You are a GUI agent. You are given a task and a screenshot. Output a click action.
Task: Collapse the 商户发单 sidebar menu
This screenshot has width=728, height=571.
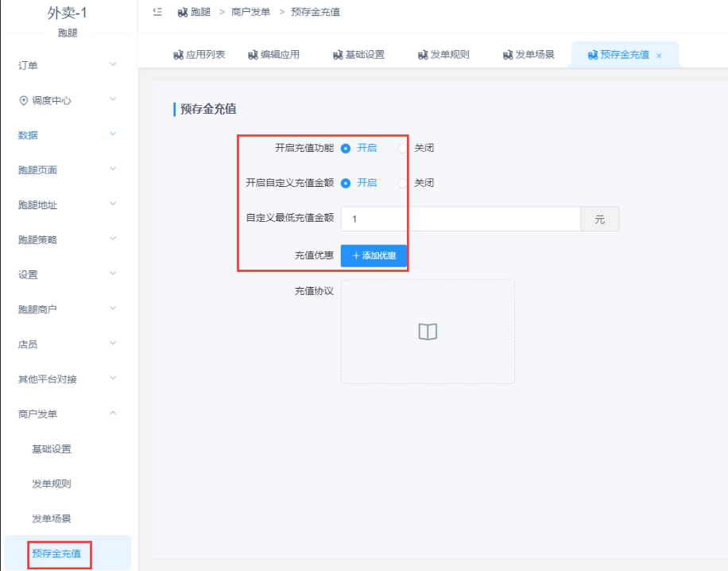pos(68,414)
